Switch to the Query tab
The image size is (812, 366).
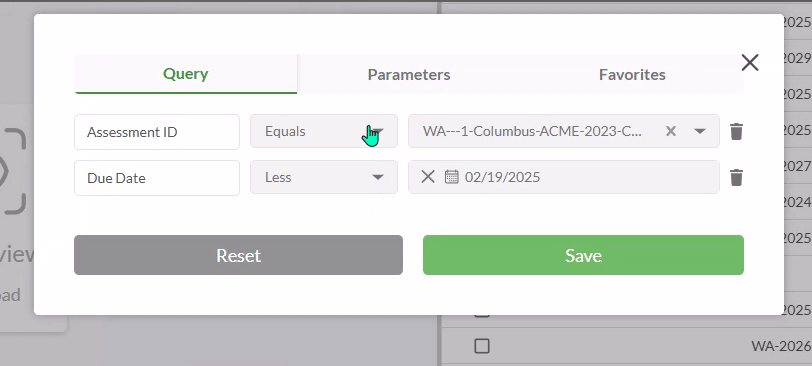pos(185,74)
